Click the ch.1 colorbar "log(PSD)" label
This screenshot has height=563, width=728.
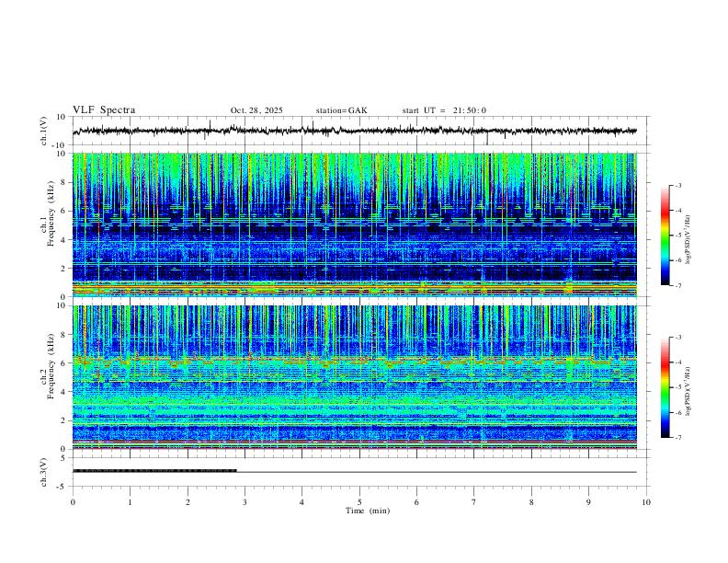[688, 239]
